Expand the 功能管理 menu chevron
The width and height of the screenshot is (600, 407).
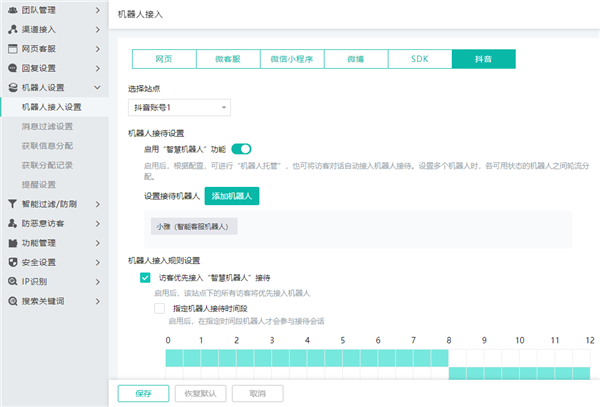point(98,243)
